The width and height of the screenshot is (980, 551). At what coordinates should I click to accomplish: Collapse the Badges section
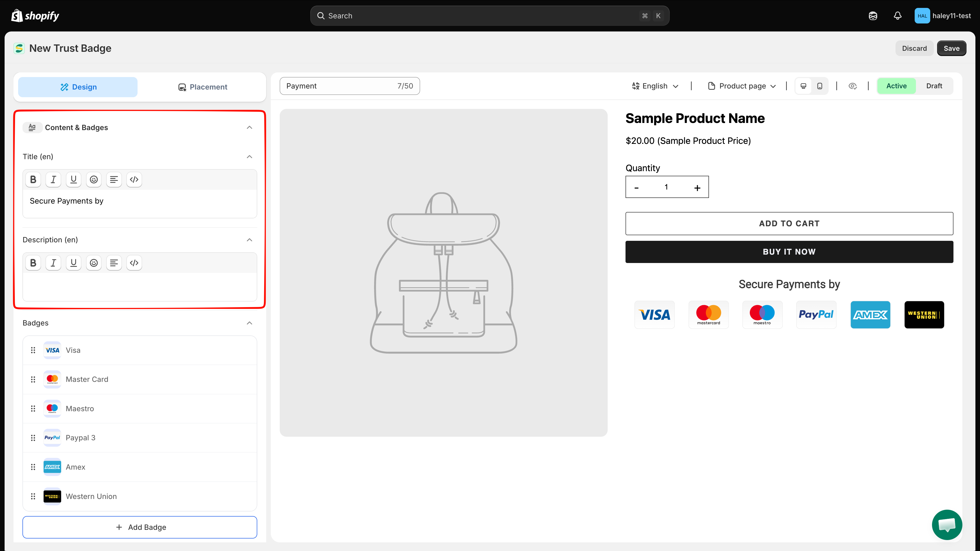(249, 323)
